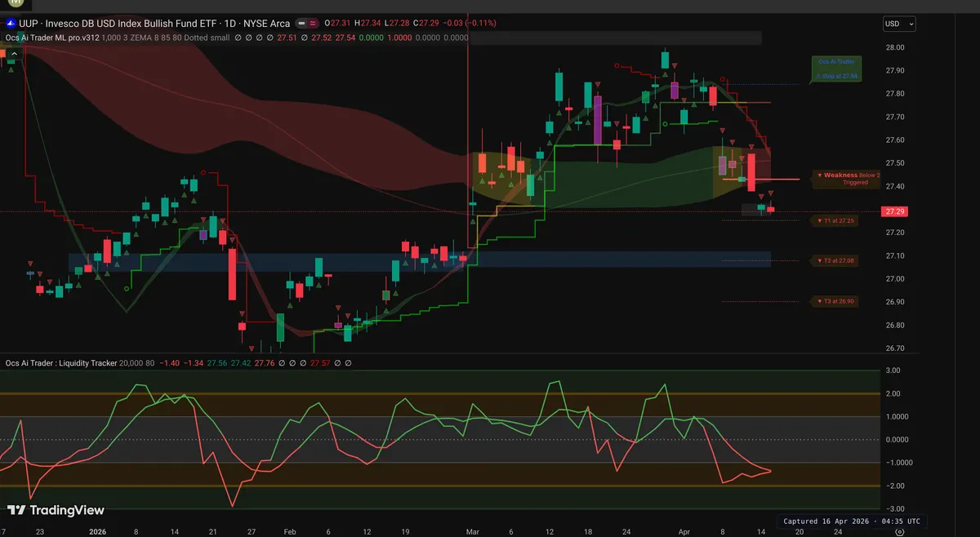Click the 28.00 price axis label
Screen dimensions: 980x537
(x=896, y=47)
